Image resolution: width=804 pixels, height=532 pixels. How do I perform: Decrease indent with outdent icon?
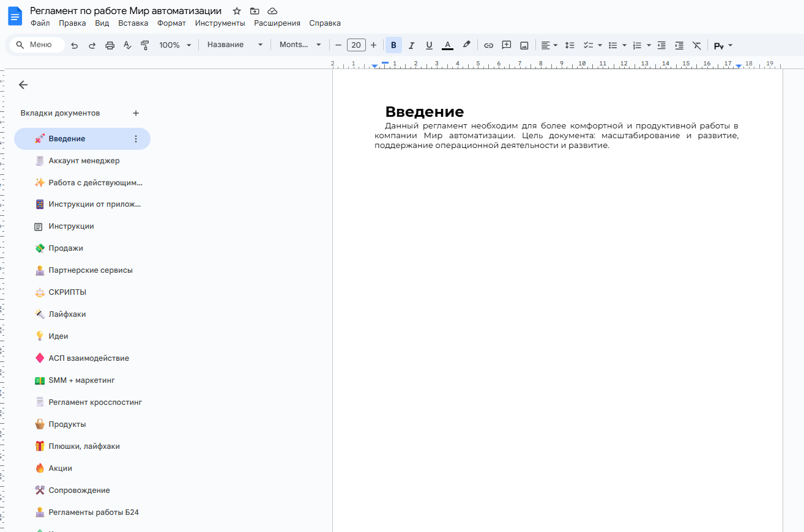tap(661, 45)
